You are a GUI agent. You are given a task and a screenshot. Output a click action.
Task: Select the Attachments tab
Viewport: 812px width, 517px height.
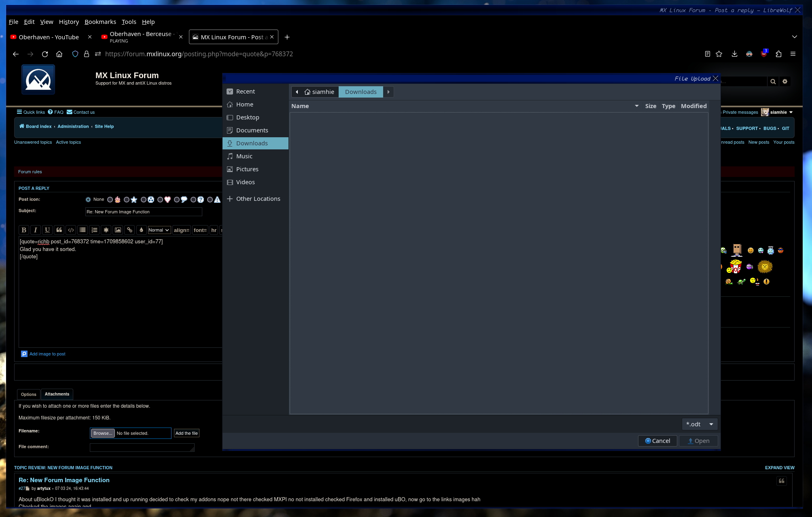57,394
